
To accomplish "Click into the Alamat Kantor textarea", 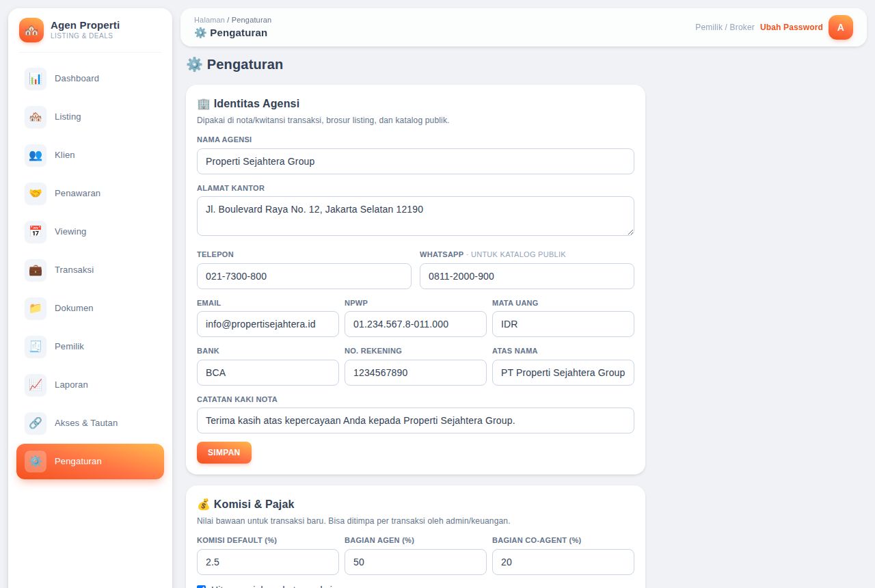I will pos(416,216).
